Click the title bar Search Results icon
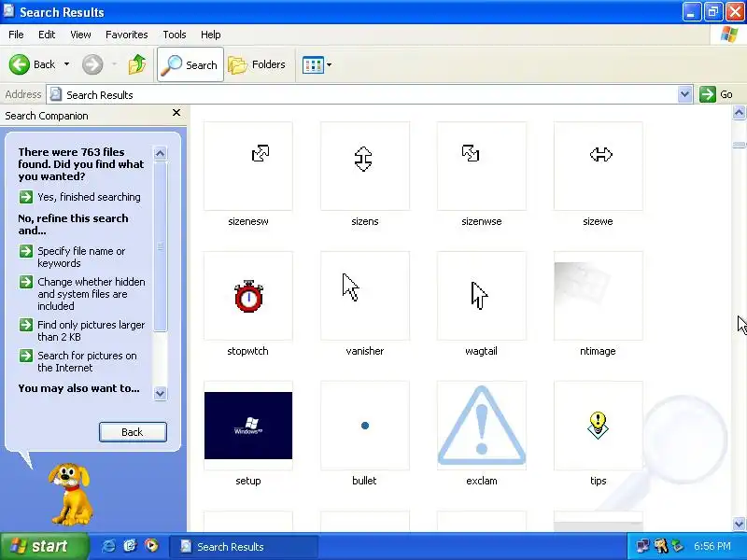This screenshot has width=747, height=560. 8,10
